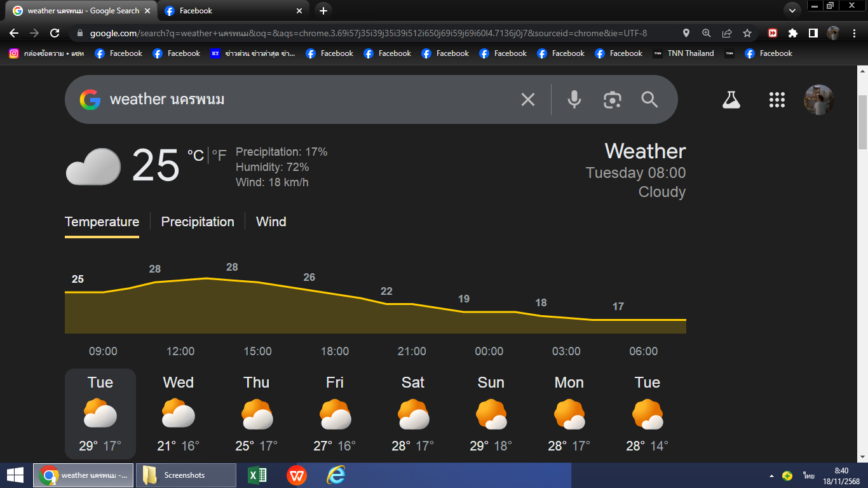
Task: Show hidden system tray icons
Action: [x=771, y=475]
